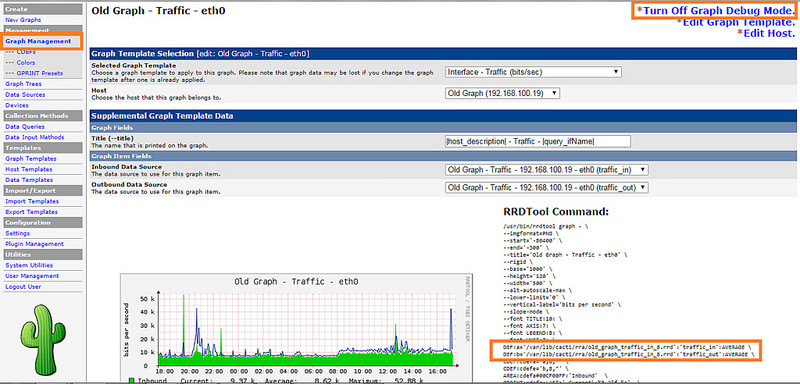Open Edit Host link
Screen dimensions: 800x384
(x=766, y=33)
